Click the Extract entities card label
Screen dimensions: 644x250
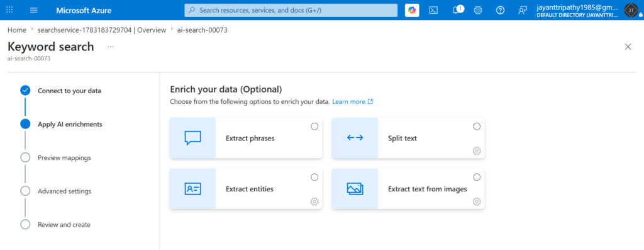point(250,189)
